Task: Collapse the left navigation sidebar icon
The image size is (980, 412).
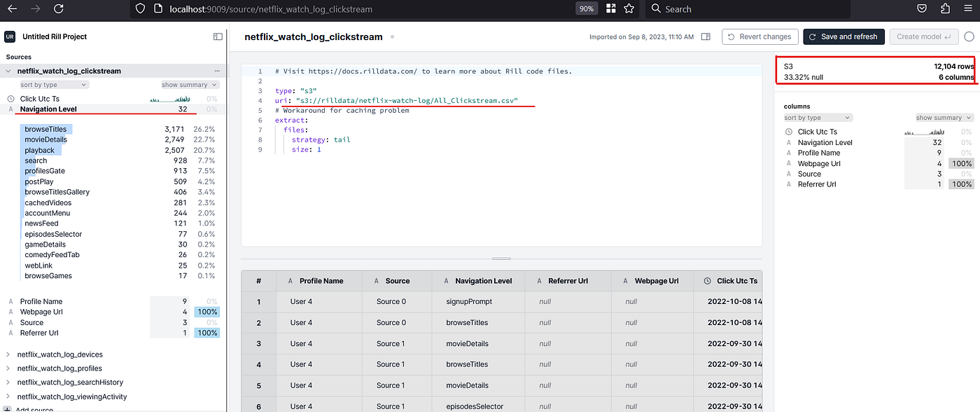Action: tap(218, 36)
